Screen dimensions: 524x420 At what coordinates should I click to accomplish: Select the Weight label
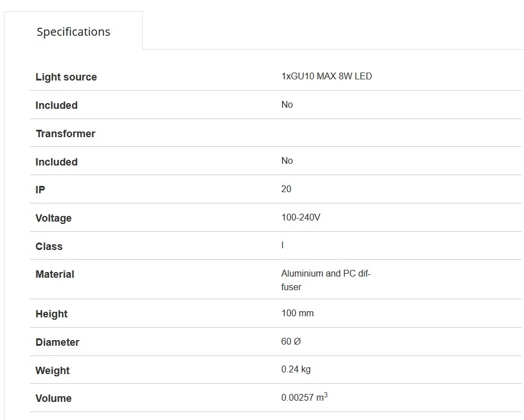point(53,371)
